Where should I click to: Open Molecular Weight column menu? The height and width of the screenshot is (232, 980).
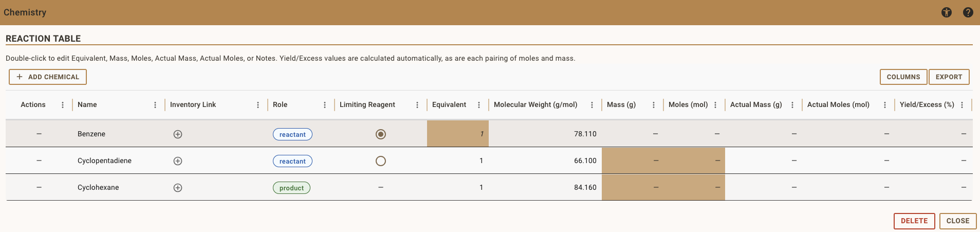point(592,105)
